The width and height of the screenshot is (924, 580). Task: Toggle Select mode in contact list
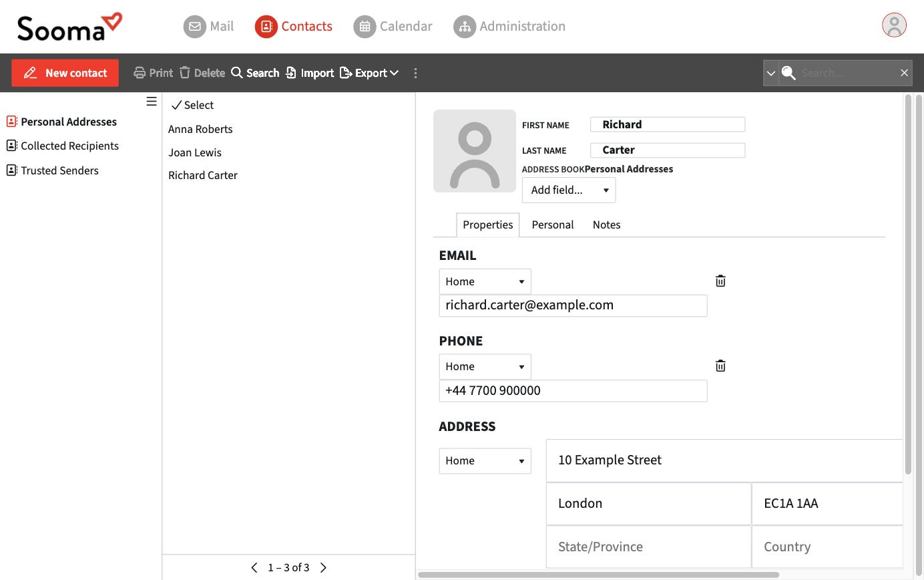click(x=192, y=105)
